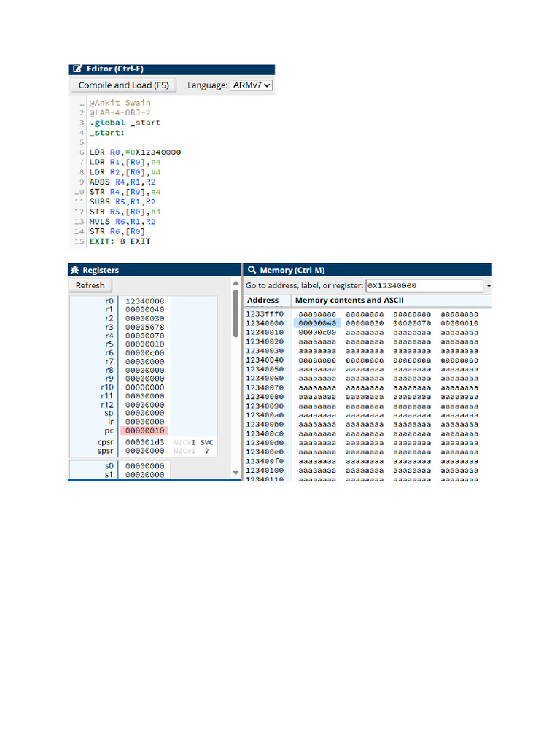Image resolution: width=560 pixels, height=747 pixels.
Task: Select the Registers panel title
Action: pos(101,270)
